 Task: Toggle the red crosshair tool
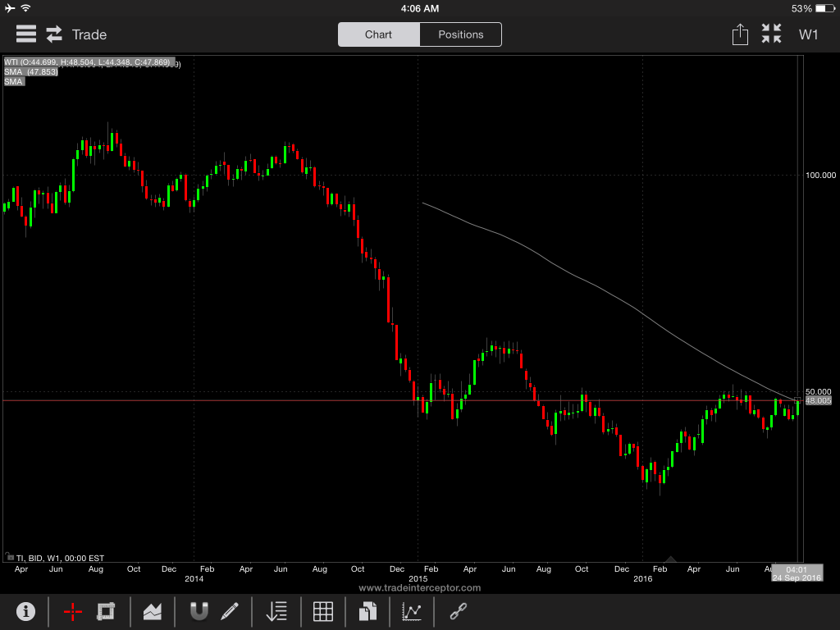click(73, 611)
